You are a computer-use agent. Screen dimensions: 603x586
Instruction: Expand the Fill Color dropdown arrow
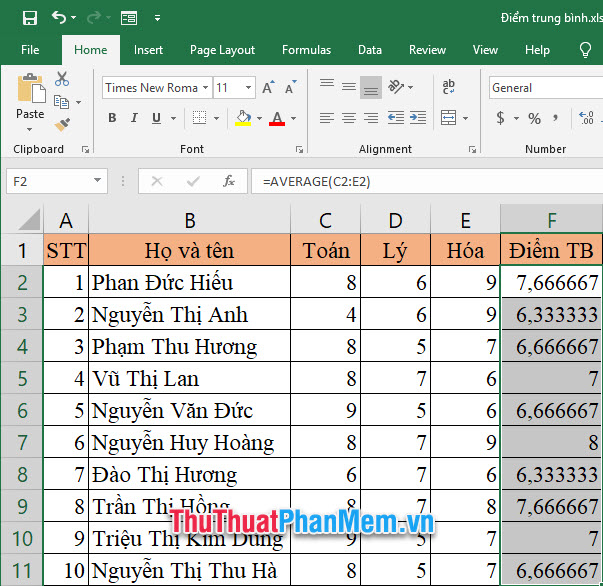click(x=259, y=118)
